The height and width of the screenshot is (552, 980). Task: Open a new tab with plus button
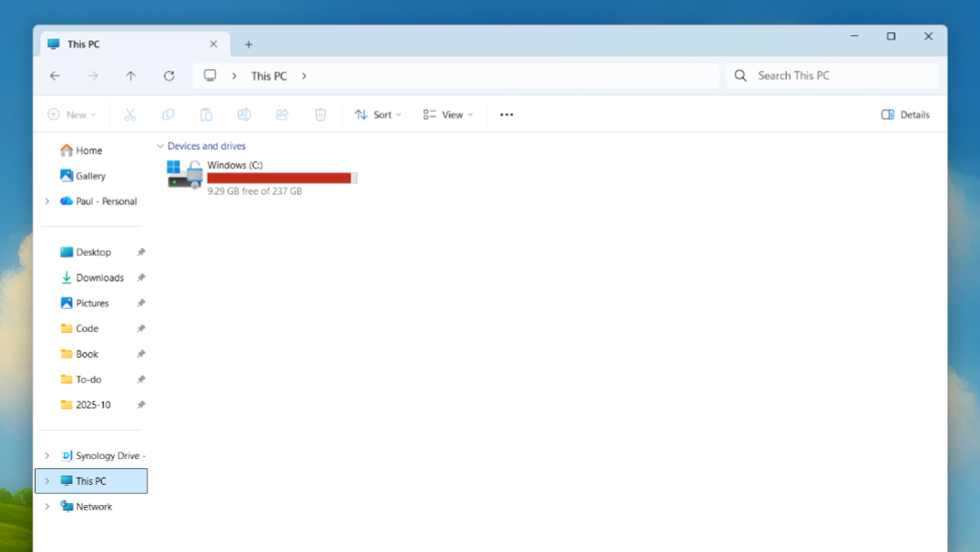[x=248, y=44]
